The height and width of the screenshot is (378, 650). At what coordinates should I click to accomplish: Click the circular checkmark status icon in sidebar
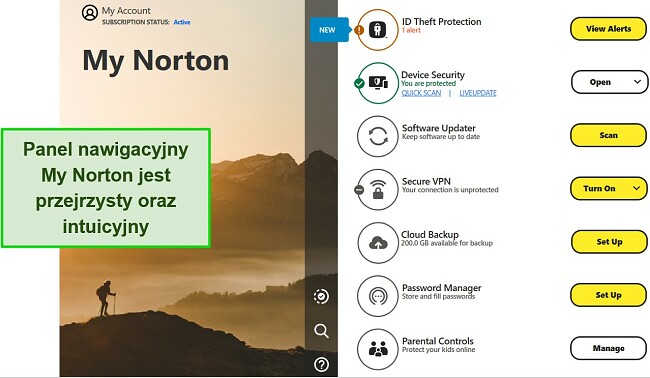tap(321, 296)
